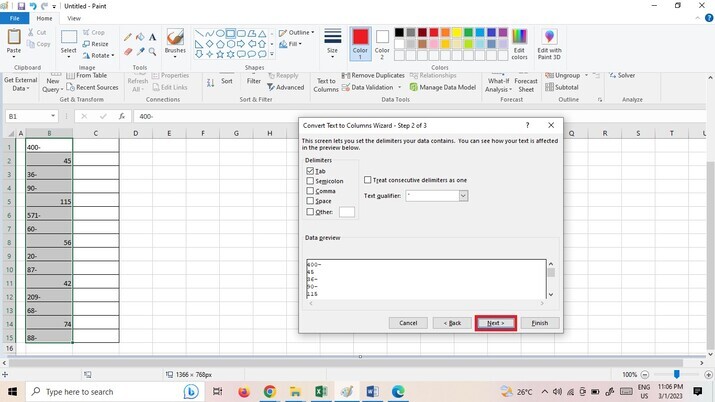Click the Resize tool in Image group
The height and width of the screenshot is (402, 715).
95,44
